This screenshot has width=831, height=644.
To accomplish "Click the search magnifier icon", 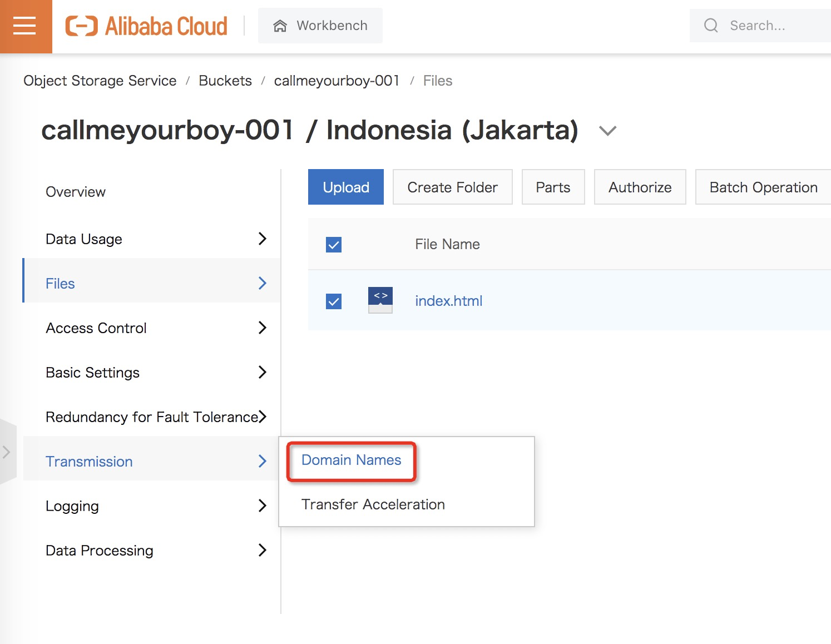I will (x=711, y=26).
